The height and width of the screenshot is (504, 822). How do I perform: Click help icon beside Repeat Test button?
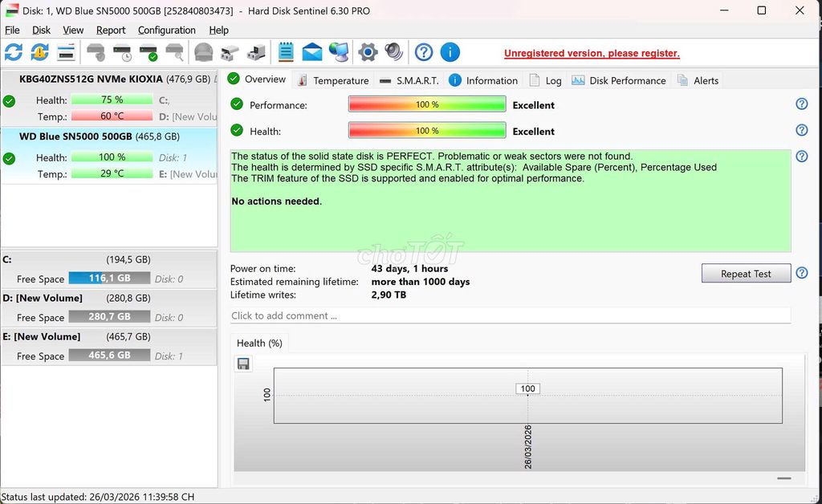click(x=801, y=273)
